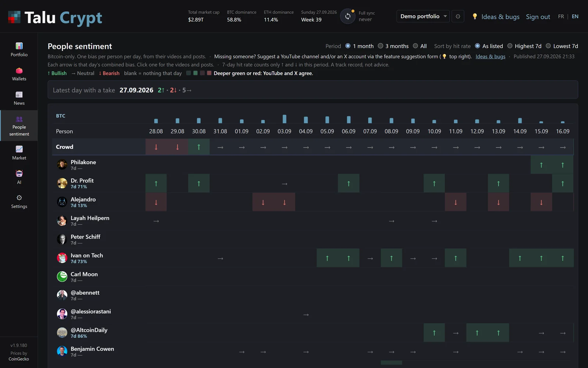Click Dr. Profit neutral arrow on 03.09

(284, 184)
